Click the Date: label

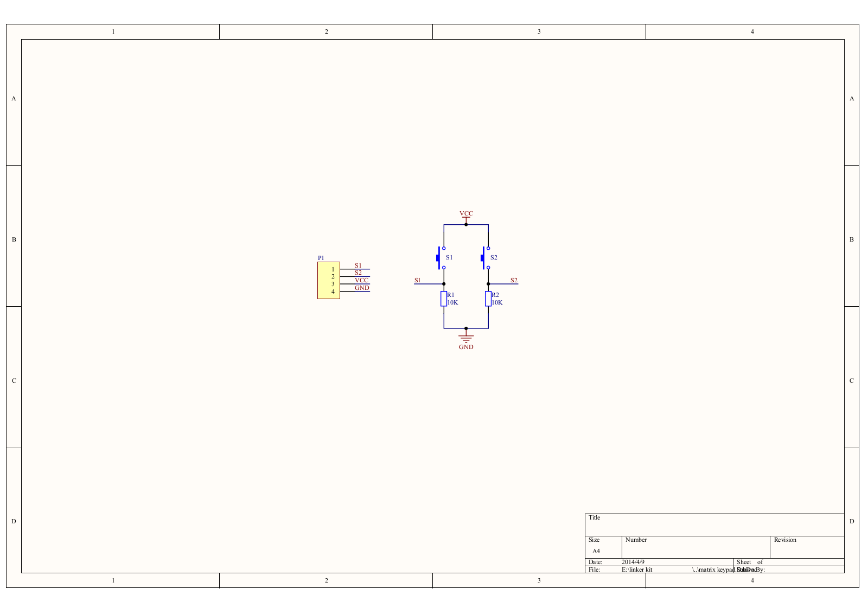click(x=595, y=562)
